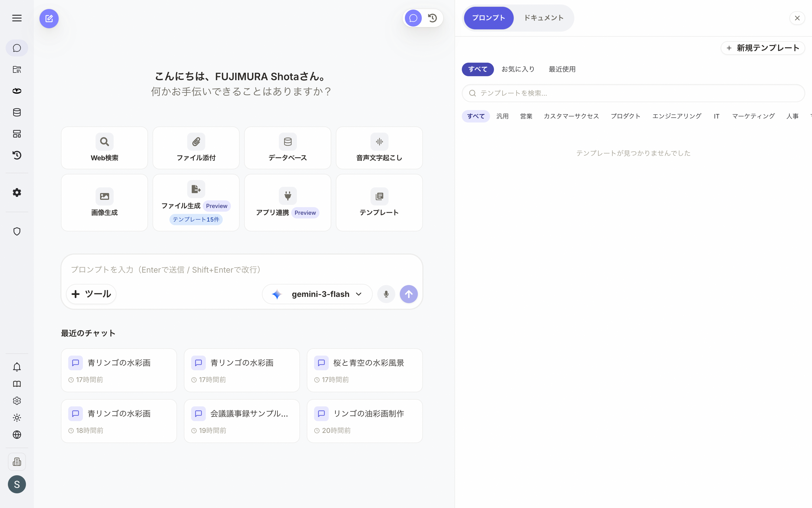Select the 営業 category chip
The width and height of the screenshot is (812, 508).
coord(526,116)
